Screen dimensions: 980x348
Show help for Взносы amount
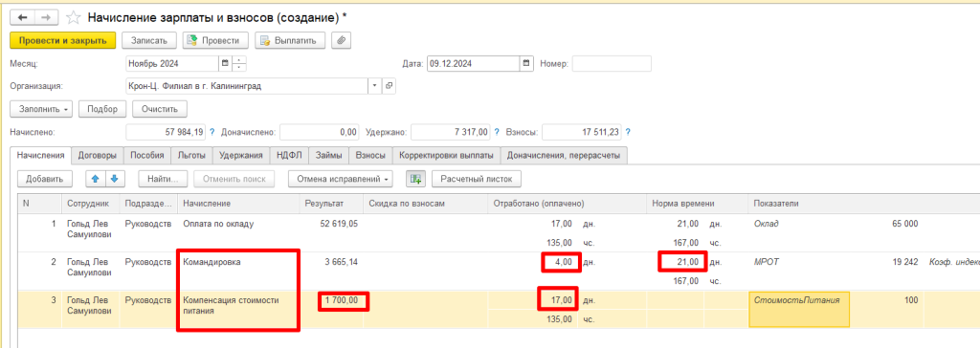628,133
